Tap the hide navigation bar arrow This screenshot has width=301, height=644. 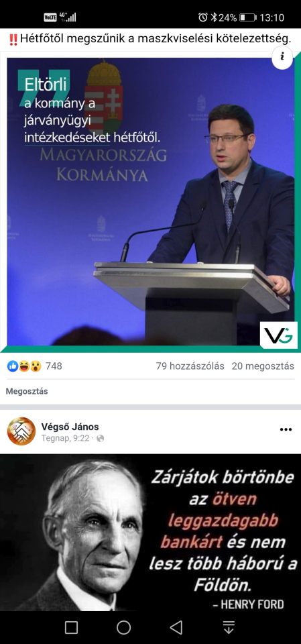click(x=229, y=627)
